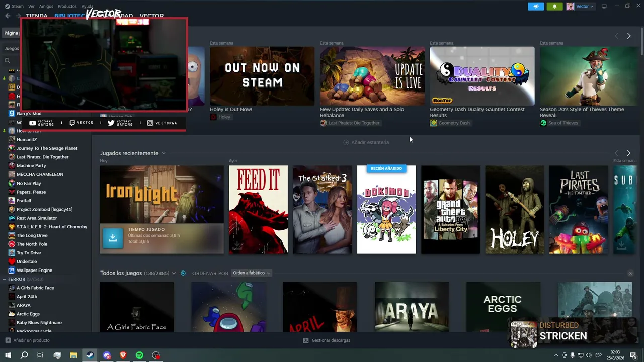Select S.T.A.L.K.E.R. 2: Heart of Chornobyl in sidebar
The width and height of the screenshot is (644, 362).
coord(52,227)
